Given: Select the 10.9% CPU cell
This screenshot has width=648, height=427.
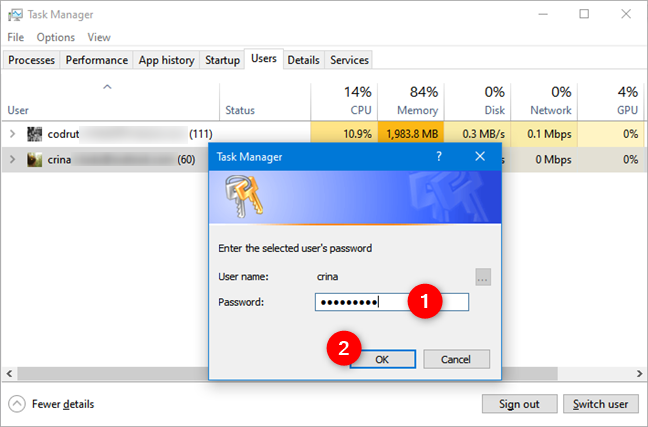Looking at the screenshot, I should pos(344,134).
